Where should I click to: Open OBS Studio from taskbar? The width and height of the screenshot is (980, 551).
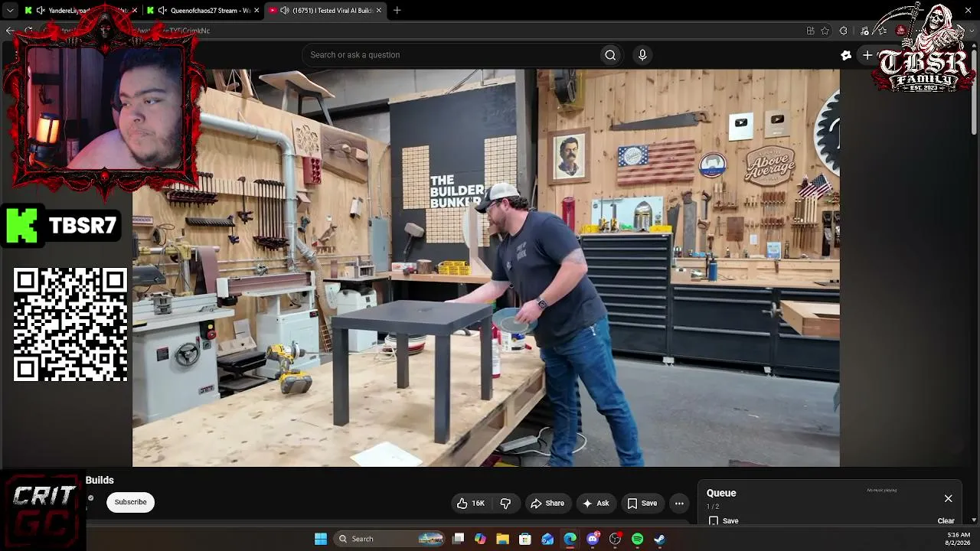(x=615, y=539)
